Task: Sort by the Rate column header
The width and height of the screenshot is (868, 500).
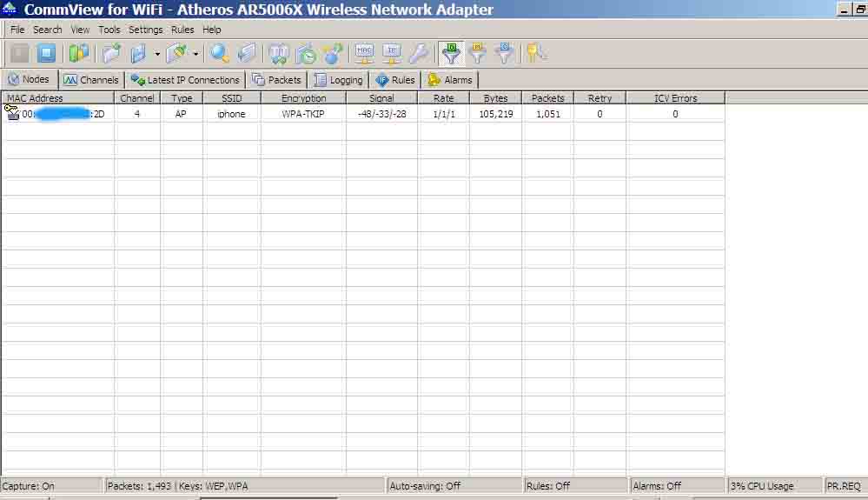Action: click(443, 98)
